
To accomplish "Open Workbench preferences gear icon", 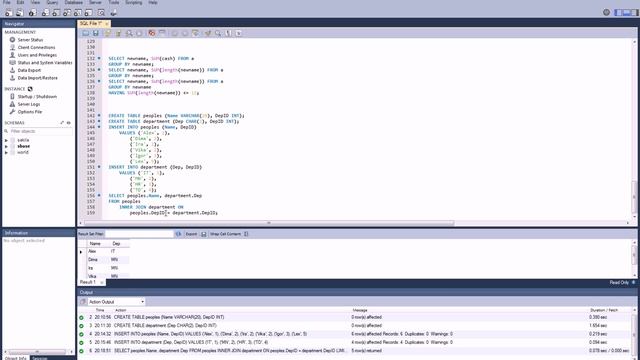I will [607, 12].
